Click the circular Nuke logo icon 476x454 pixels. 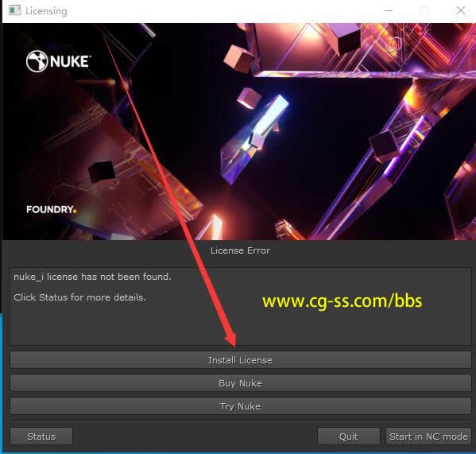pyautogui.click(x=37, y=61)
